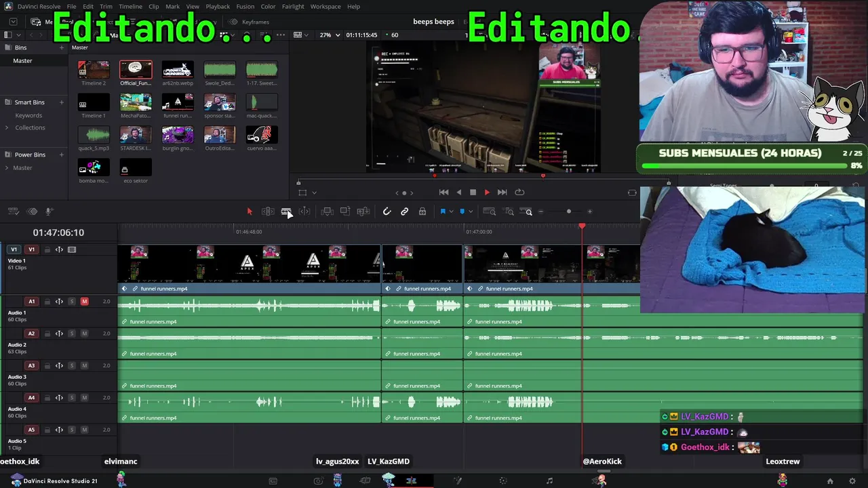
Task: Toggle Auto Track Selector on Audio 2
Action: (59, 333)
